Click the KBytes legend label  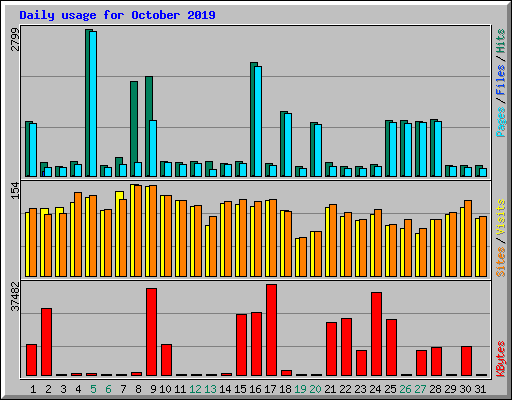point(501,359)
